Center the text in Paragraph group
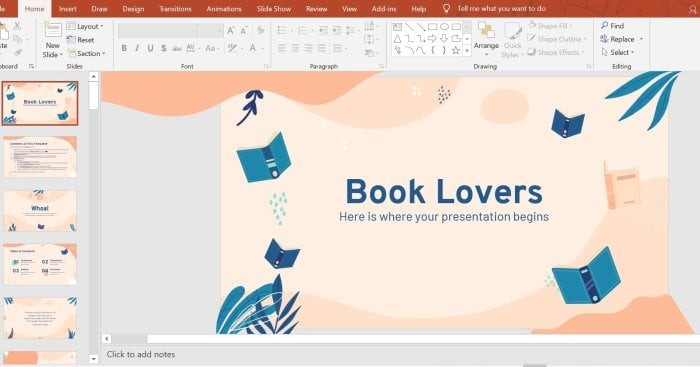 [x=295, y=48]
